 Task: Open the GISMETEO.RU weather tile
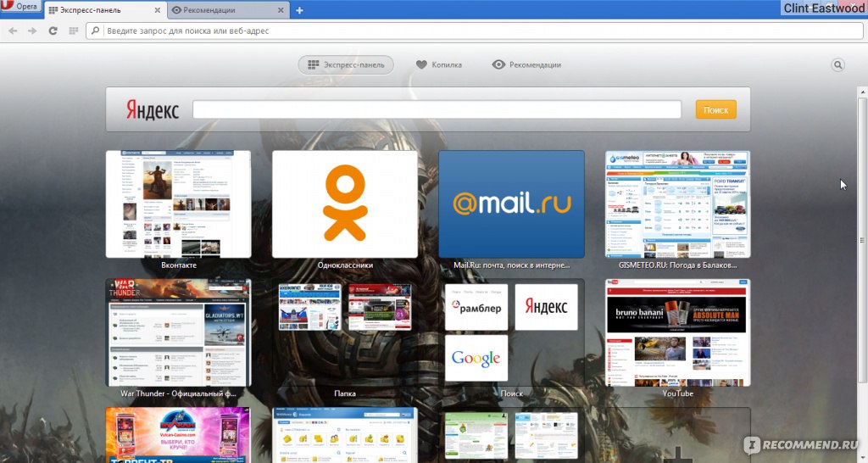pos(677,204)
